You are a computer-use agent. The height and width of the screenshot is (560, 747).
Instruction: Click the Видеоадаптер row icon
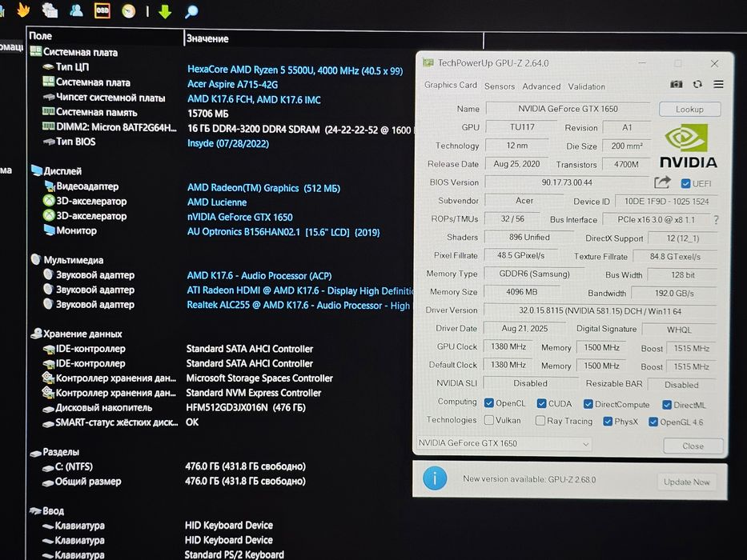pos(50,186)
